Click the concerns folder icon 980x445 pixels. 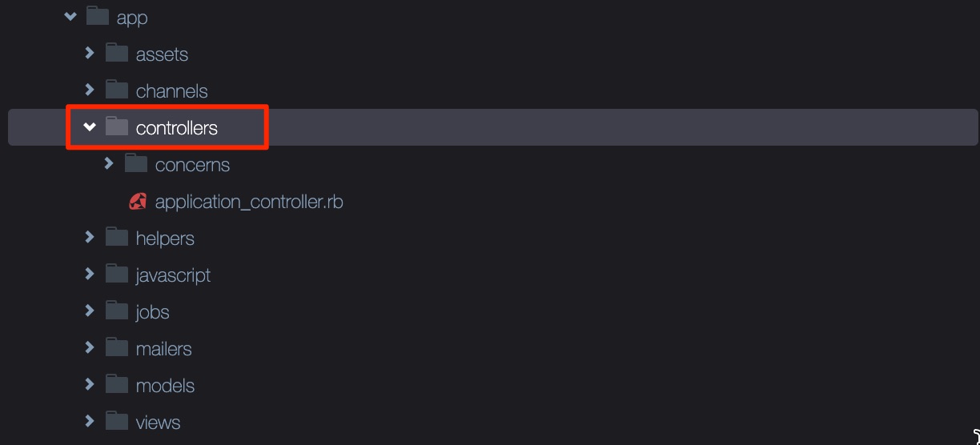tap(136, 163)
